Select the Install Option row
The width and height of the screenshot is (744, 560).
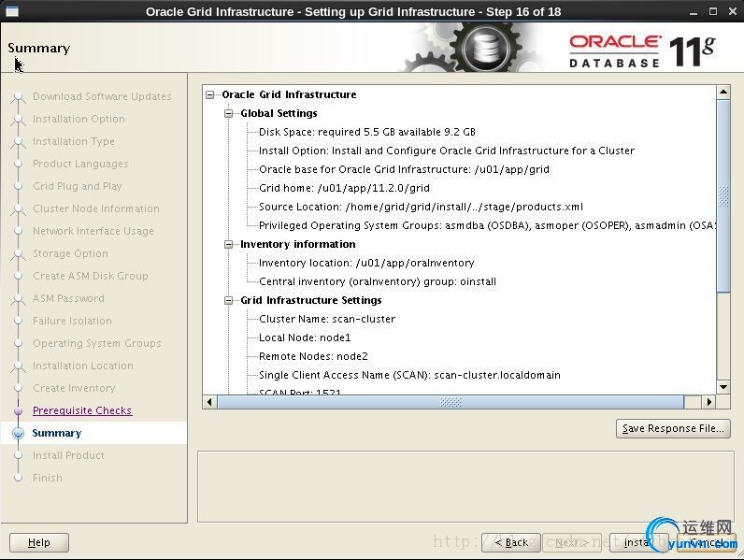point(447,151)
